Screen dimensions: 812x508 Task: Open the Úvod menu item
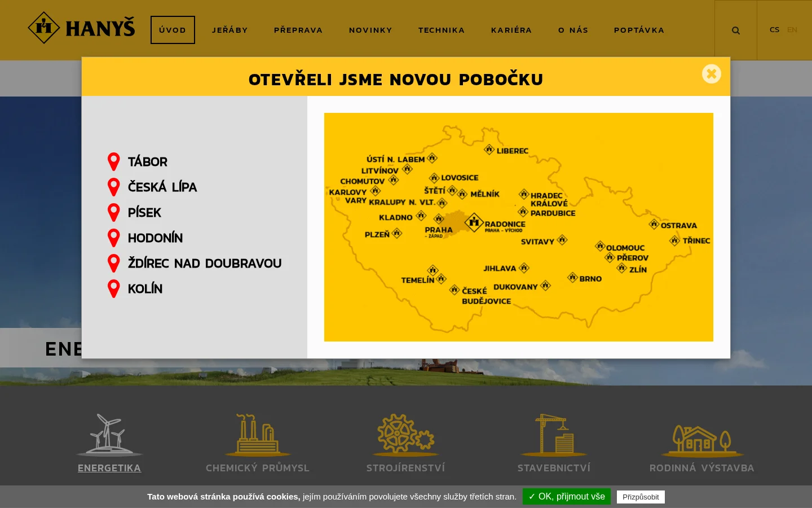(x=173, y=30)
